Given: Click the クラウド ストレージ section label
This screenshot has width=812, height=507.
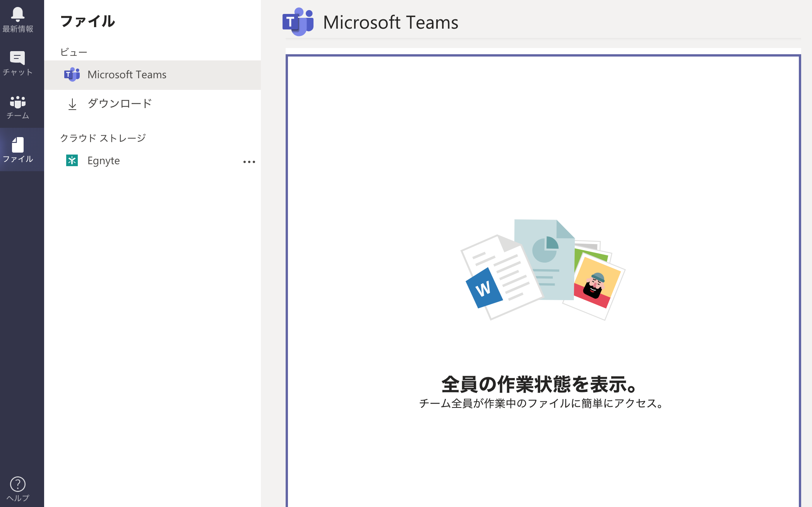Looking at the screenshot, I should pyautogui.click(x=103, y=138).
